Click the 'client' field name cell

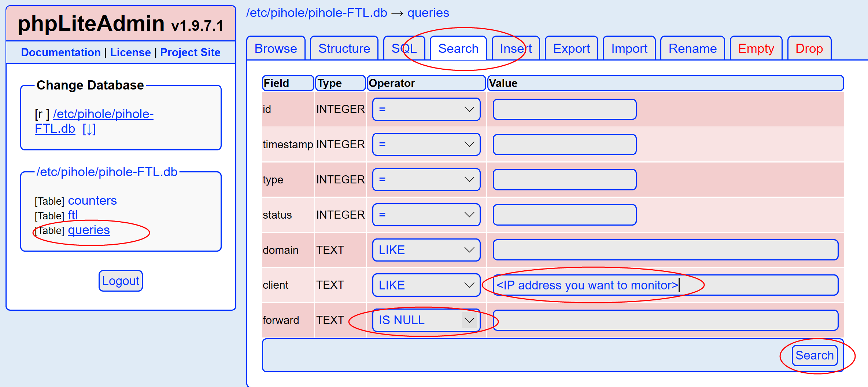click(x=288, y=285)
